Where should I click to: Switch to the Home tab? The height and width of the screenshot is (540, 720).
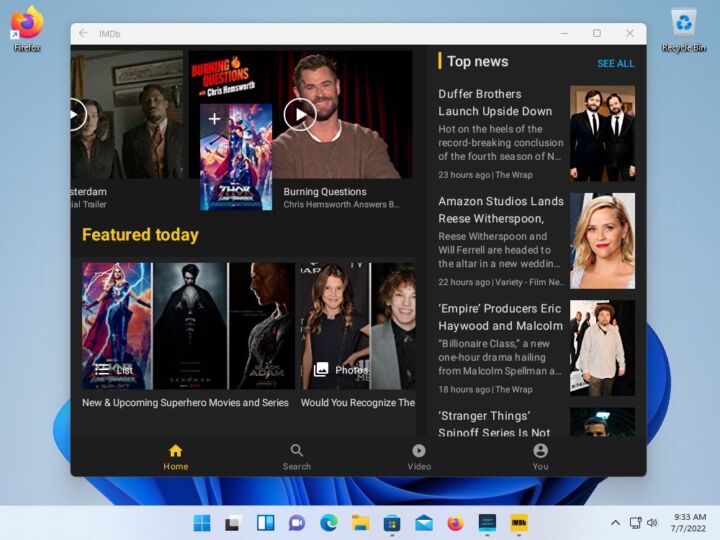175,457
